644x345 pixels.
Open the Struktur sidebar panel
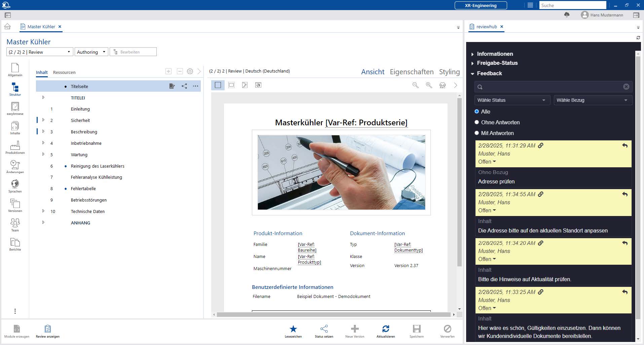pos(15,89)
